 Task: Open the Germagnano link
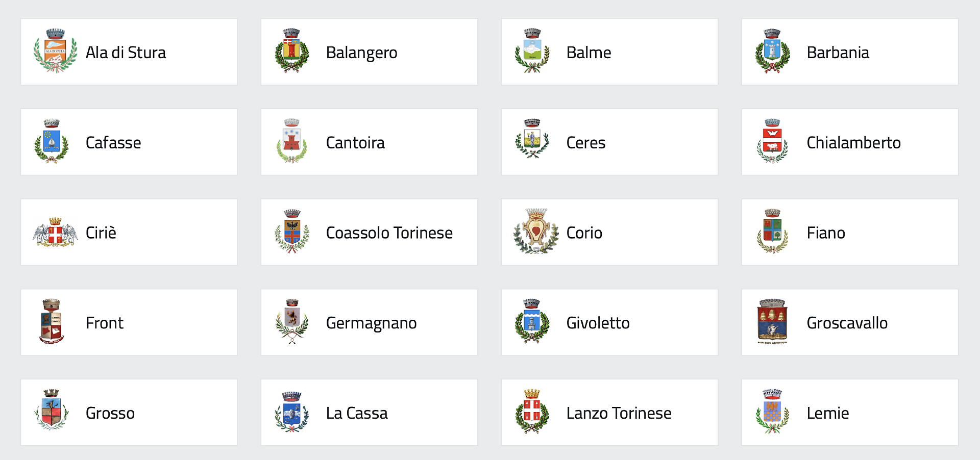[x=369, y=322]
